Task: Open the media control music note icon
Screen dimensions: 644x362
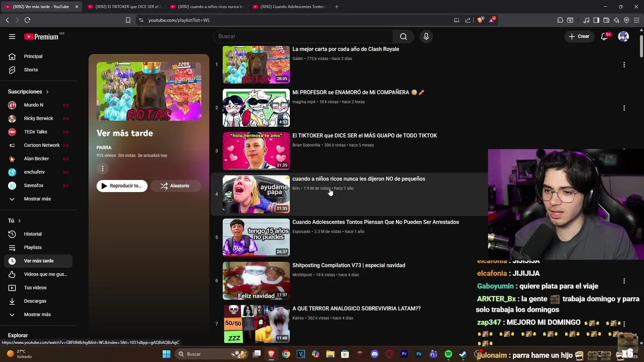Action: (x=586, y=20)
